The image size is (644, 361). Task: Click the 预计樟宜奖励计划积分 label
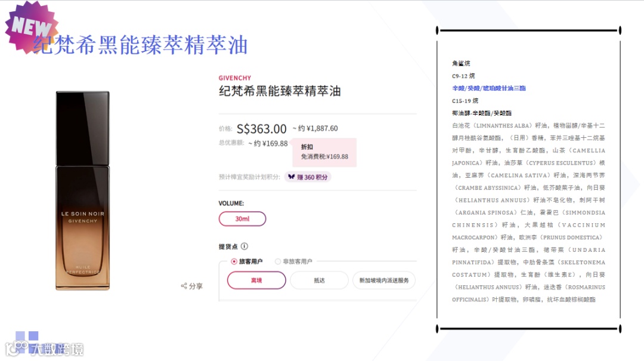(x=249, y=177)
